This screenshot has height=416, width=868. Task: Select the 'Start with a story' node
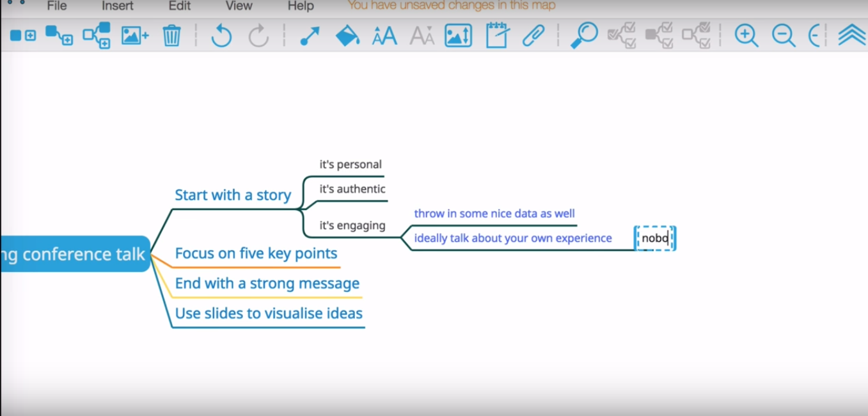(x=233, y=195)
